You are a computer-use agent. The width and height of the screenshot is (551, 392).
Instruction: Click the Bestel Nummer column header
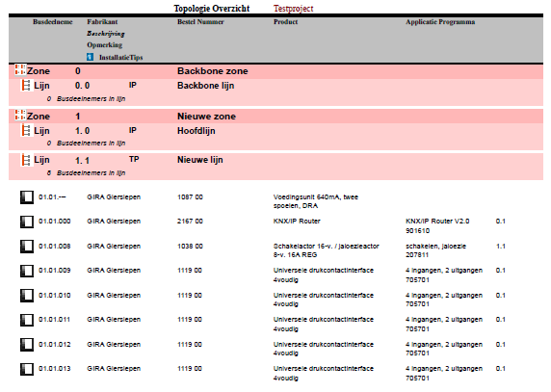point(200,22)
